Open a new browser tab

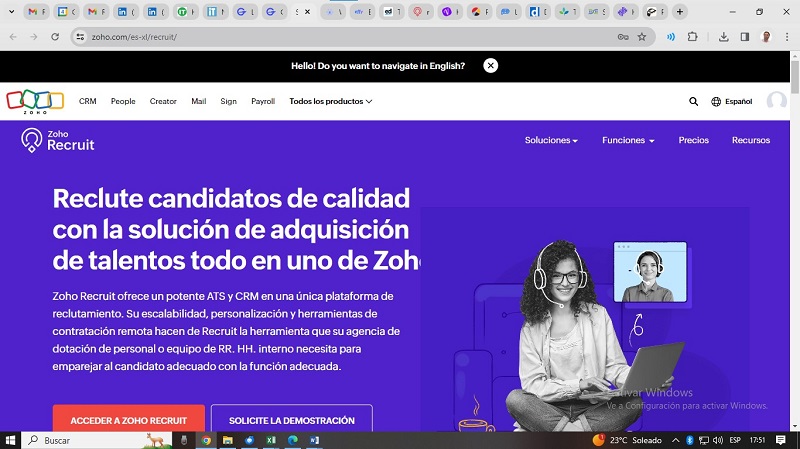tap(680, 12)
